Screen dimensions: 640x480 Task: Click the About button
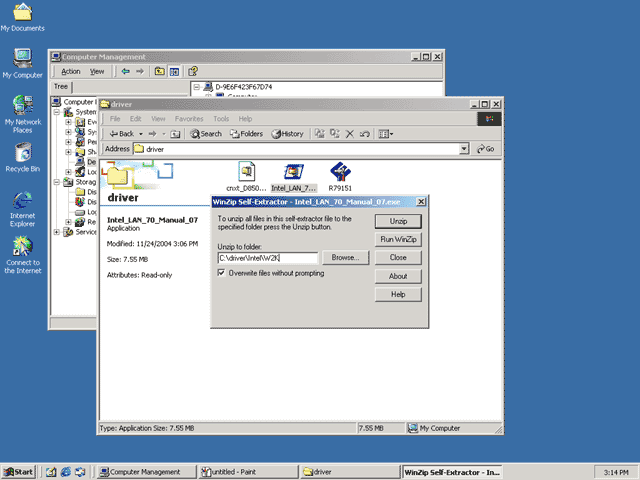(x=398, y=276)
